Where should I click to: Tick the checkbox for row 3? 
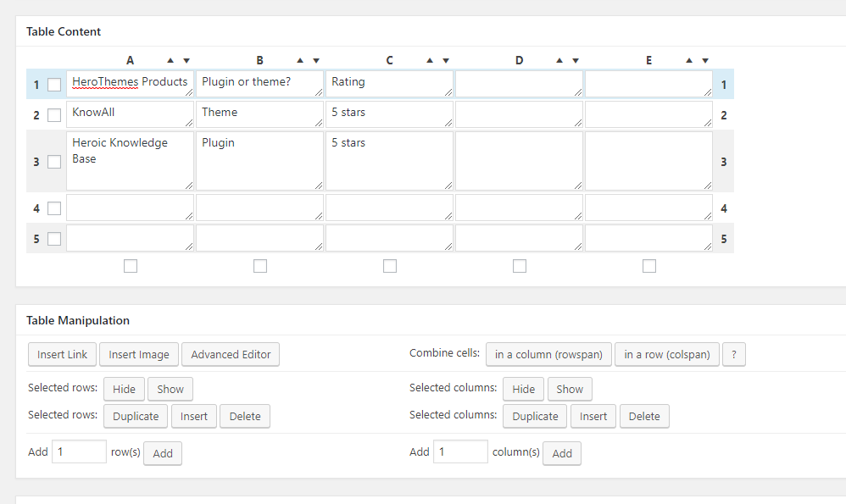tap(54, 162)
